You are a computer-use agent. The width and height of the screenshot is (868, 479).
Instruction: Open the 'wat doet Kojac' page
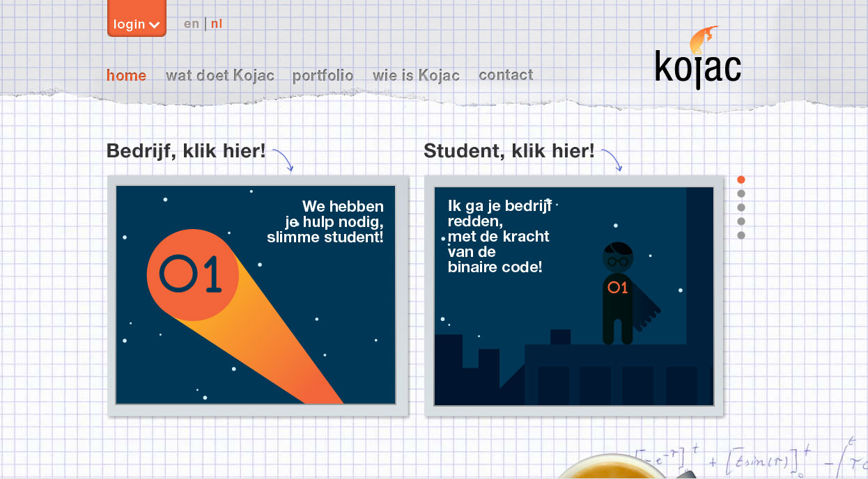pyautogui.click(x=220, y=75)
